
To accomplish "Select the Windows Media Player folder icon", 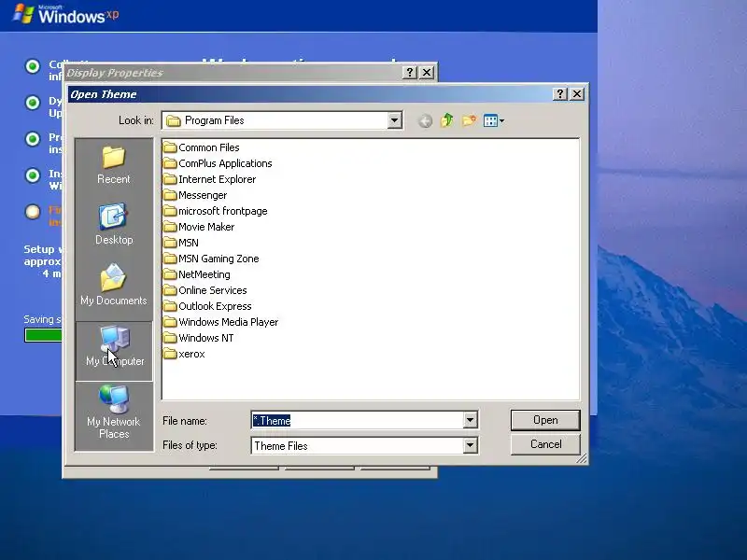I will (170, 322).
